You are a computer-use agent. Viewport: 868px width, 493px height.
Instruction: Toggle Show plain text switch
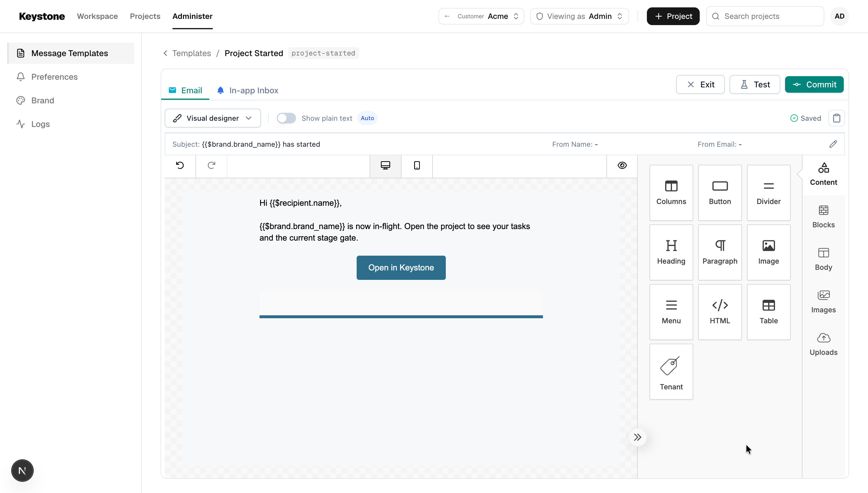(x=286, y=118)
